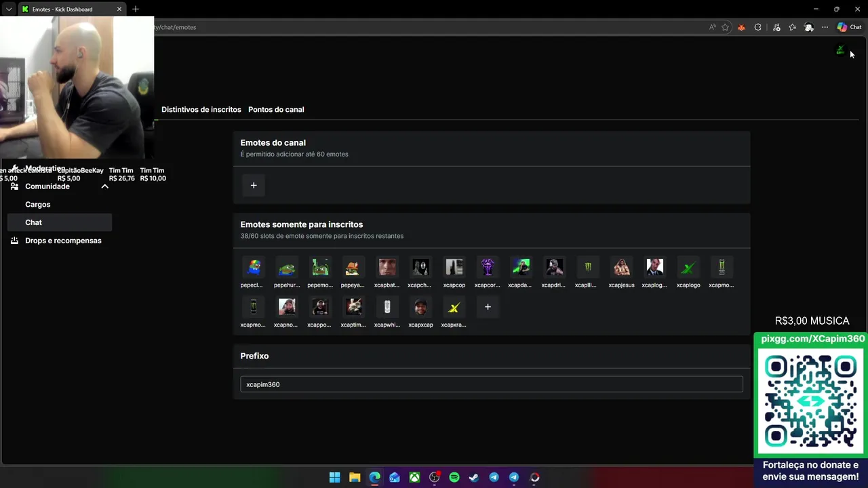Add a new channel emote with plus button
Viewport: 868px width, 488px height.
click(254, 185)
